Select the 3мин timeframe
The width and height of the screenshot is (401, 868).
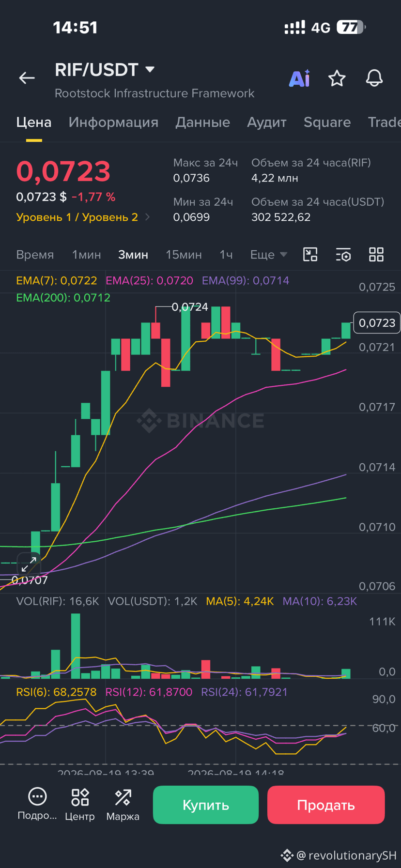[133, 255]
